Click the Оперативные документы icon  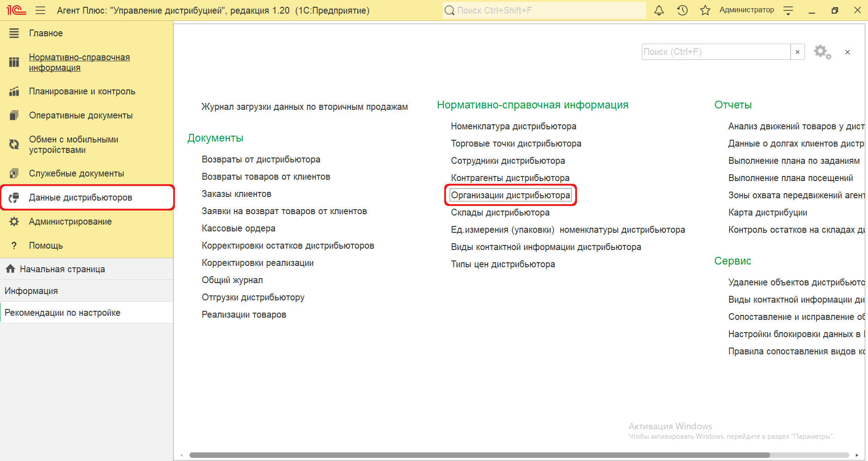pos(14,115)
